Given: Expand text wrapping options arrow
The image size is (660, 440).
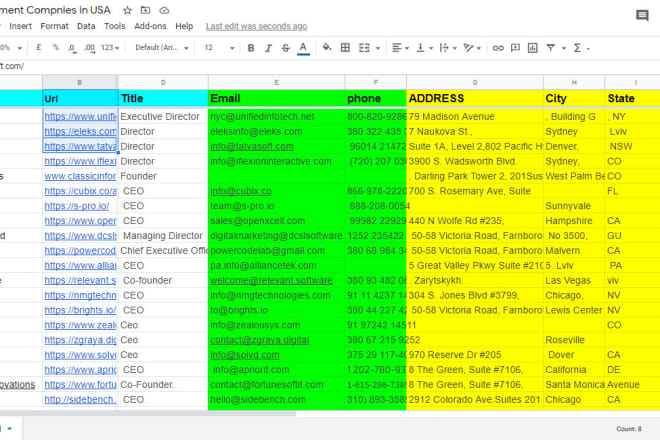Looking at the screenshot, I should [x=455, y=48].
